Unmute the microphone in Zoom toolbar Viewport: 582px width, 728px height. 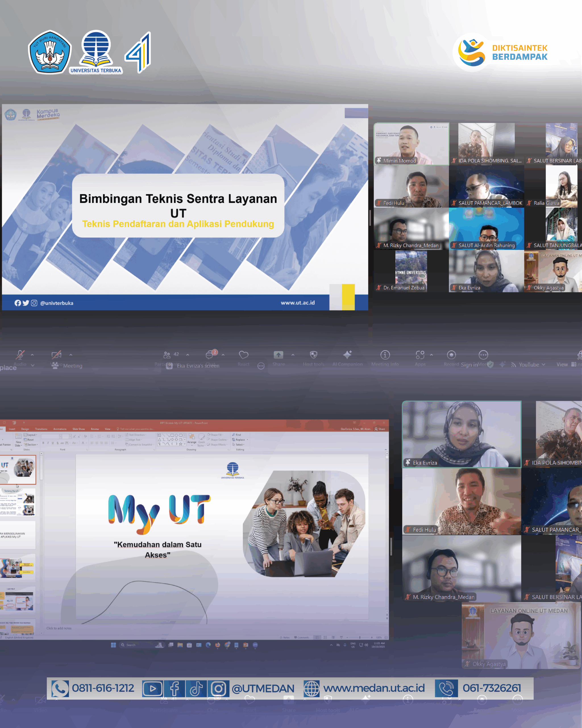click(x=20, y=355)
